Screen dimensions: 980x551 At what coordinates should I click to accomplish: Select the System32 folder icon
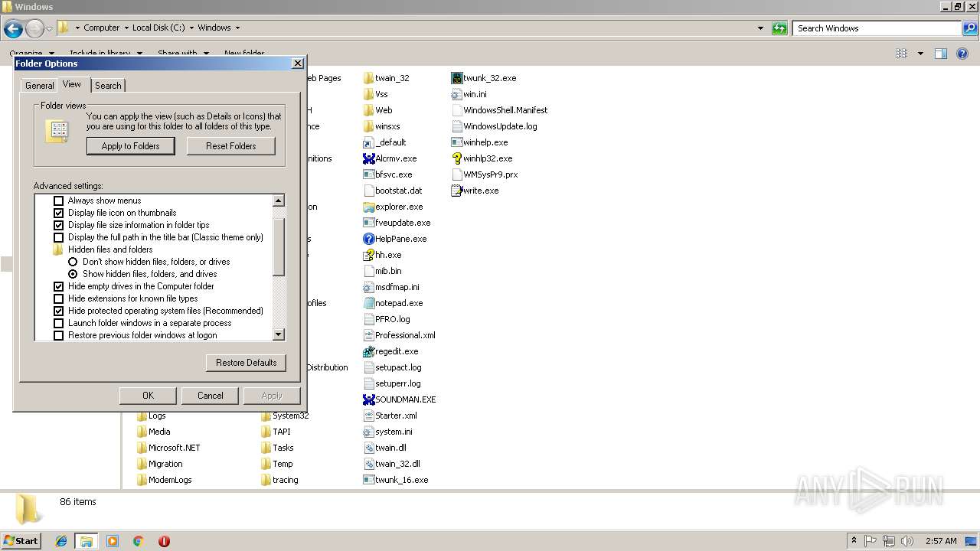266,416
